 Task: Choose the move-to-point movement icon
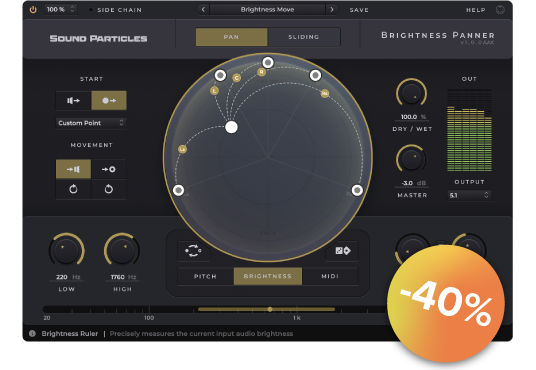[109, 169]
